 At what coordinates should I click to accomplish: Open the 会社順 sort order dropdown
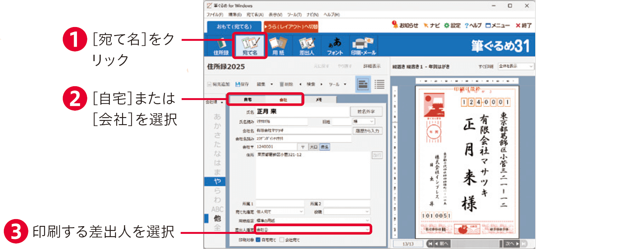214,102
